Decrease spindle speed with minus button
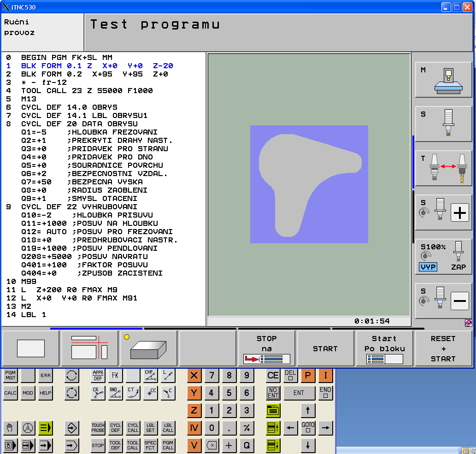Viewport: 476px width, 454px height. (459, 301)
